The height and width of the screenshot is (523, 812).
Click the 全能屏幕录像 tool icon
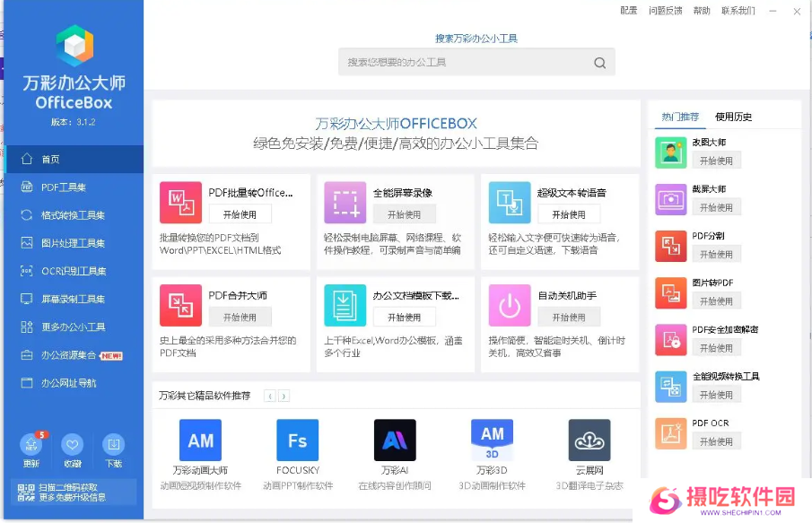coord(345,203)
